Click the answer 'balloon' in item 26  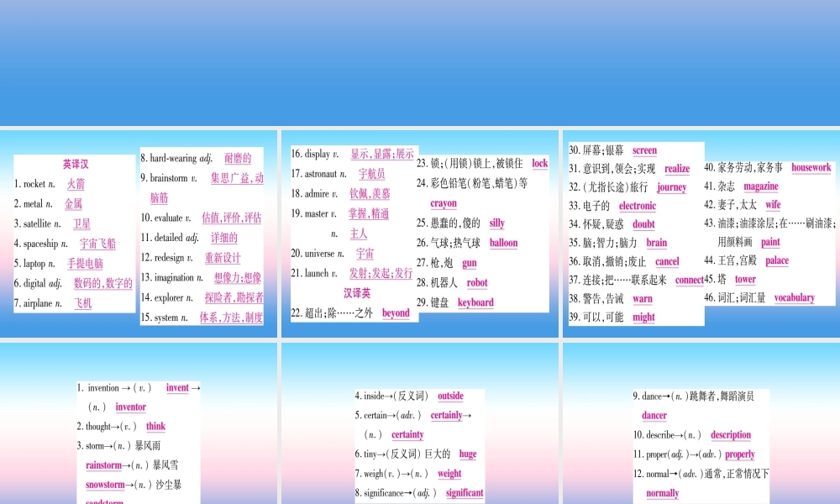(x=503, y=243)
